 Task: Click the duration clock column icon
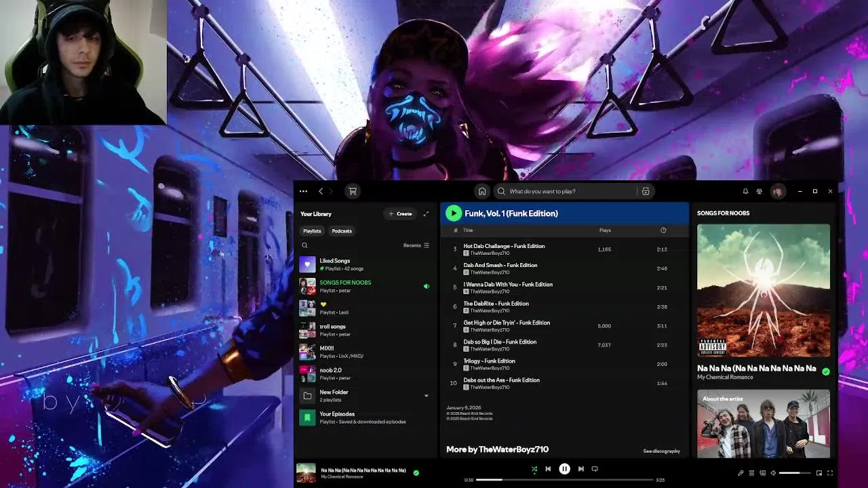click(x=663, y=230)
